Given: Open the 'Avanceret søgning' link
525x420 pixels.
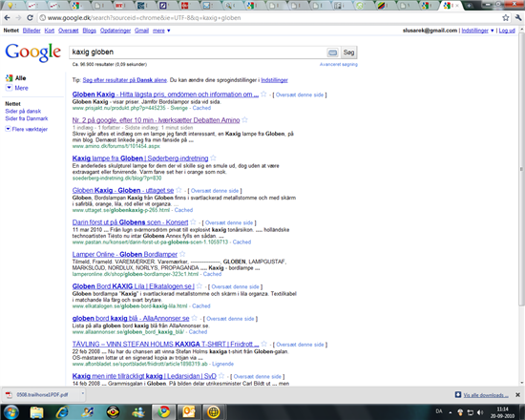Looking at the screenshot, I should point(339,64).
